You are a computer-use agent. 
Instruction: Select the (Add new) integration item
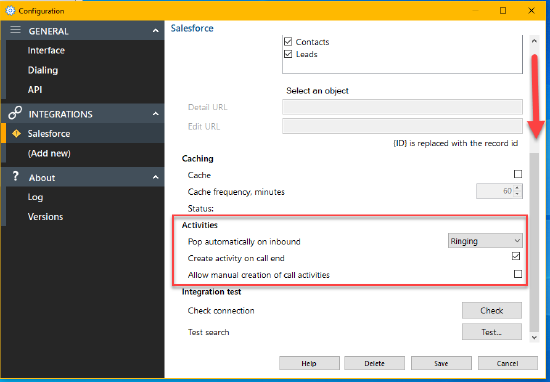(x=49, y=153)
